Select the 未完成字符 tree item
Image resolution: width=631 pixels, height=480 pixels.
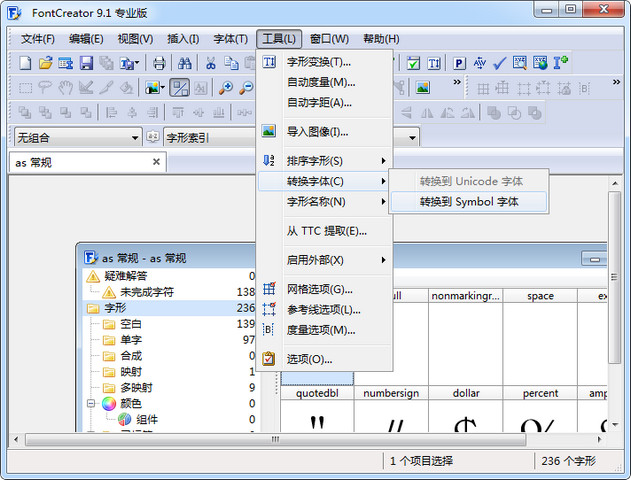point(146,292)
